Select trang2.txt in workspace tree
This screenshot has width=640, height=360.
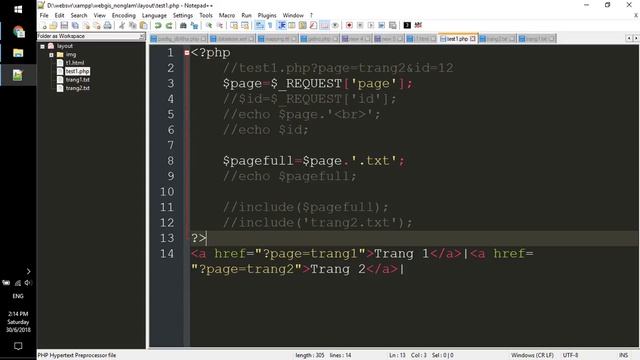coord(78,88)
